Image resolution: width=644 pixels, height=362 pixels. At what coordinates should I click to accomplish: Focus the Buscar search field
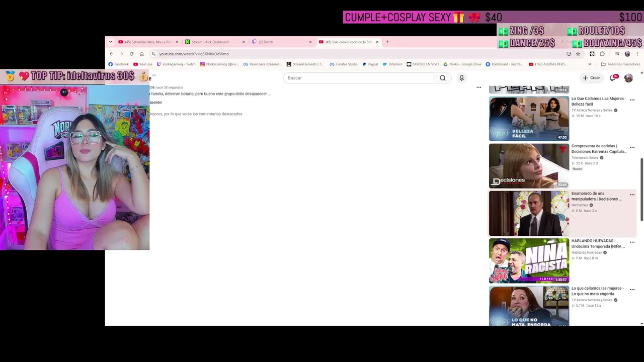pyautogui.click(x=358, y=78)
